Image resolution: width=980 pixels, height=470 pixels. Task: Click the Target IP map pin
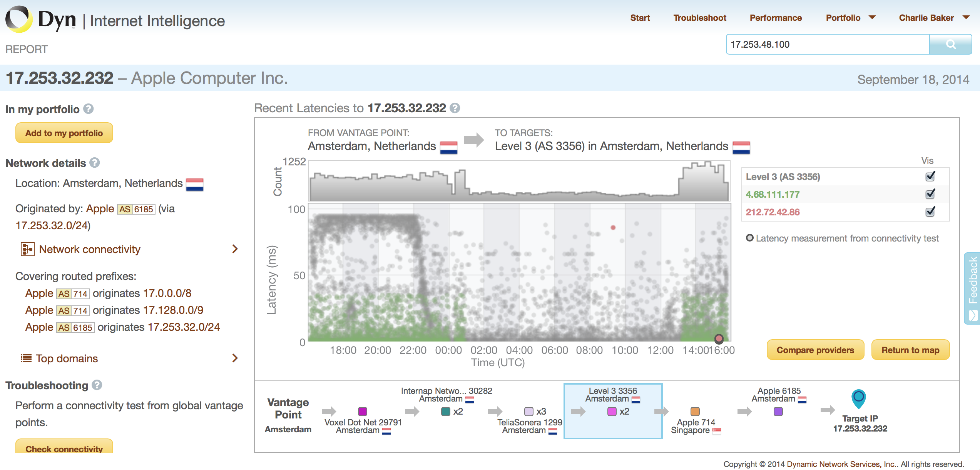click(859, 399)
